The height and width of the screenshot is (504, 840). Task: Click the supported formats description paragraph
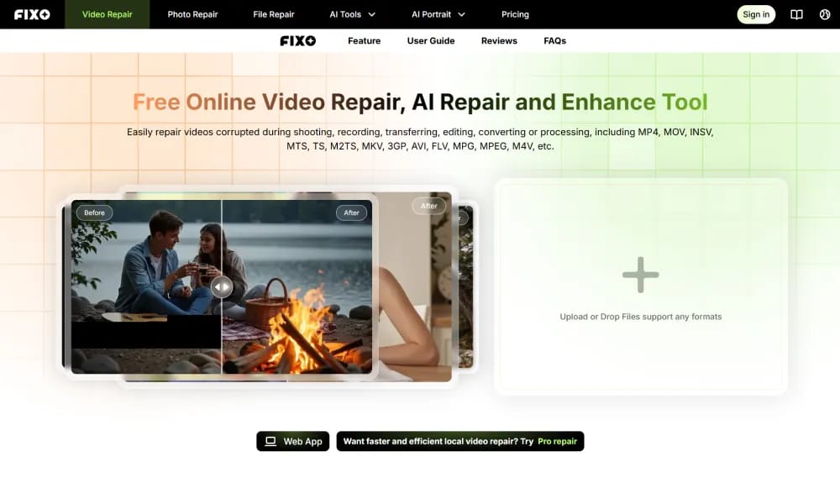pyautogui.click(x=420, y=139)
